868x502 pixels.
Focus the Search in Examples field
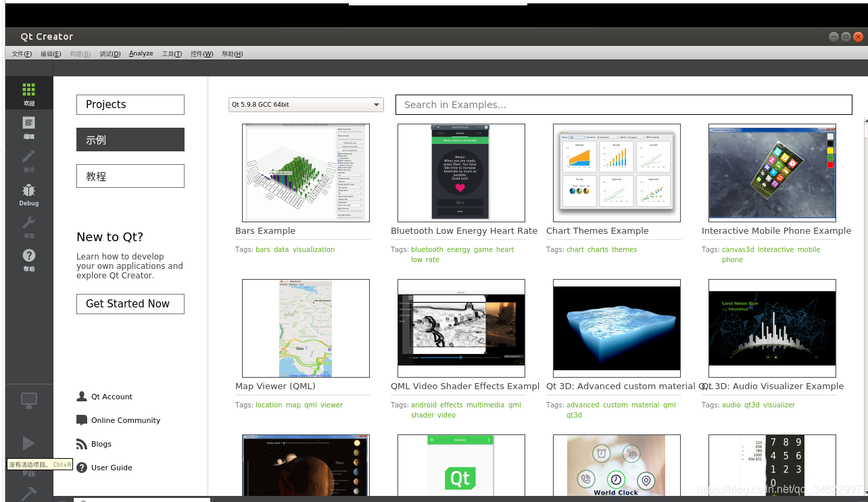[623, 105]
